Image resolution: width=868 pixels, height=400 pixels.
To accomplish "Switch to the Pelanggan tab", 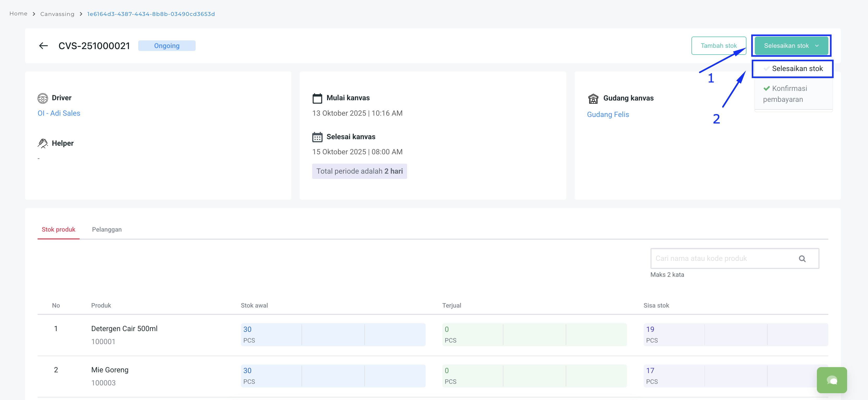I will [107, 229].
